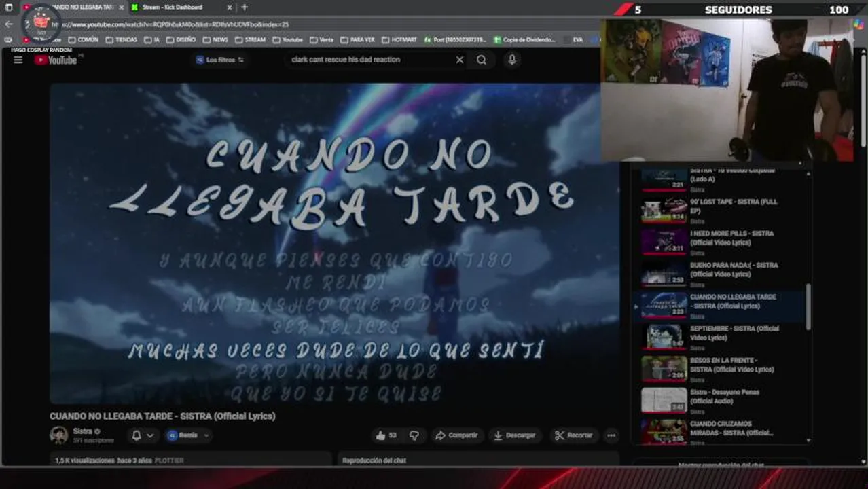The image size is (868, 489).
Task: Open the Venta bookmarks folder
Action: tap(322, 40)
